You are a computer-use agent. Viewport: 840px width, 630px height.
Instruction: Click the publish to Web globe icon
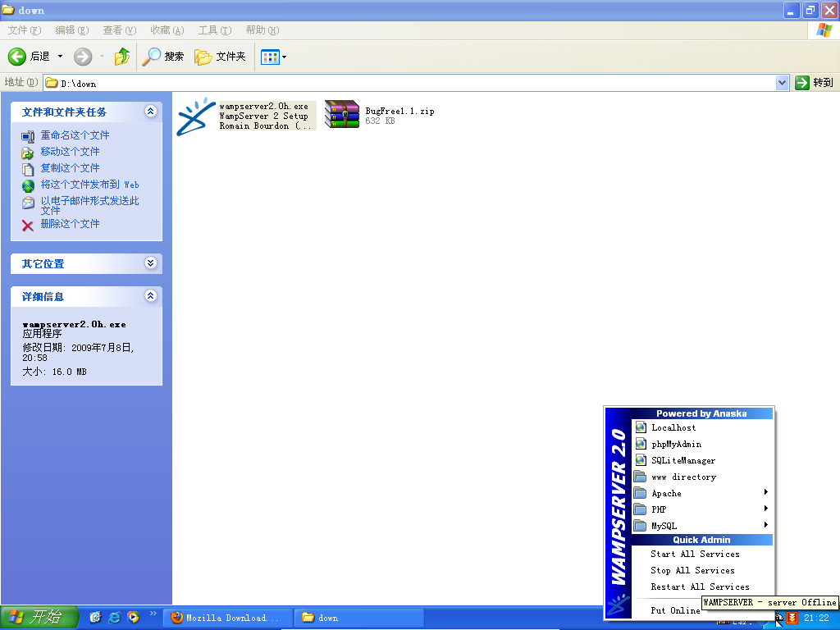(28, 186)
